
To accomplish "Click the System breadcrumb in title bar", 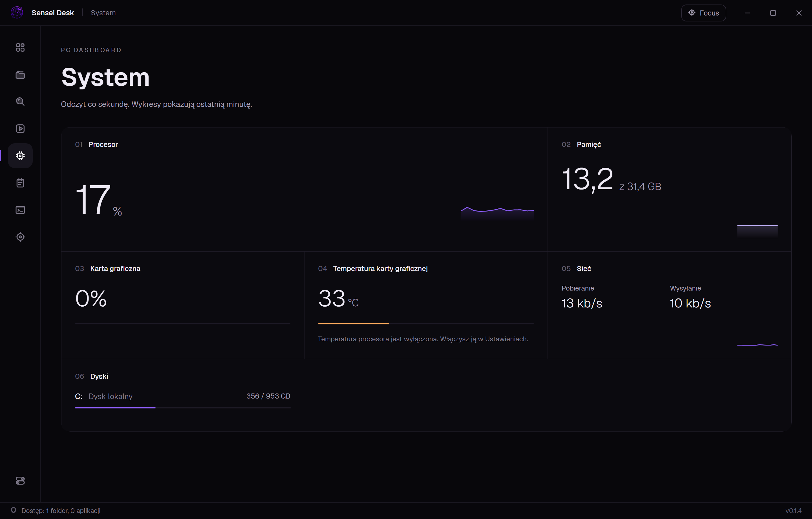I will click(x=103, y=13).
